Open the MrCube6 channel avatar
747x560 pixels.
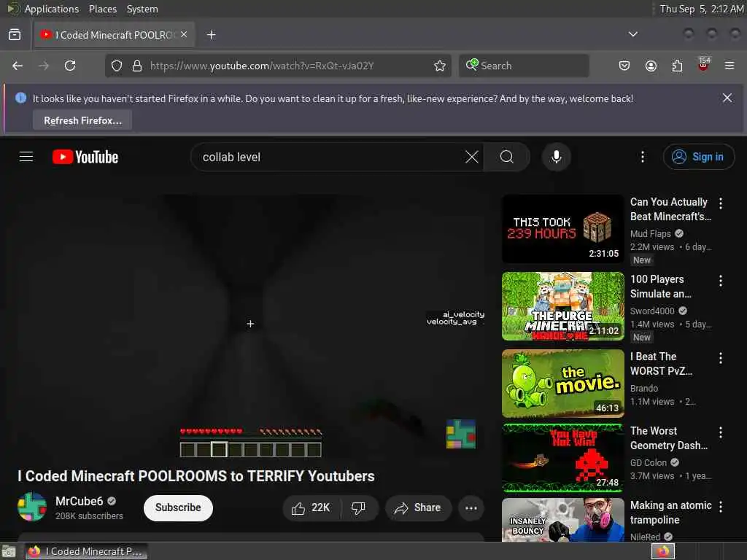[x=32, y=507]
